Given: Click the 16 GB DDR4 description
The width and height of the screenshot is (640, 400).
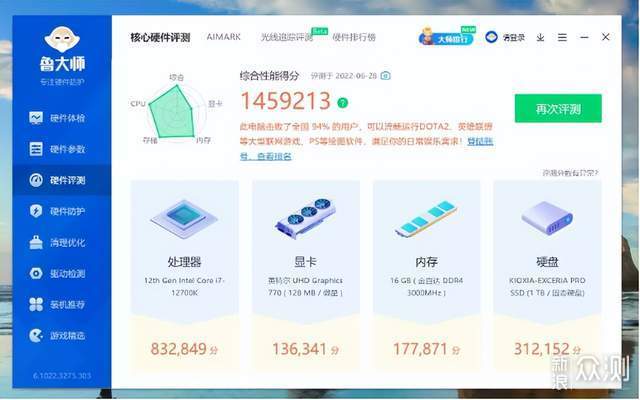Looking at the screenshot, I should click(427, 287).
